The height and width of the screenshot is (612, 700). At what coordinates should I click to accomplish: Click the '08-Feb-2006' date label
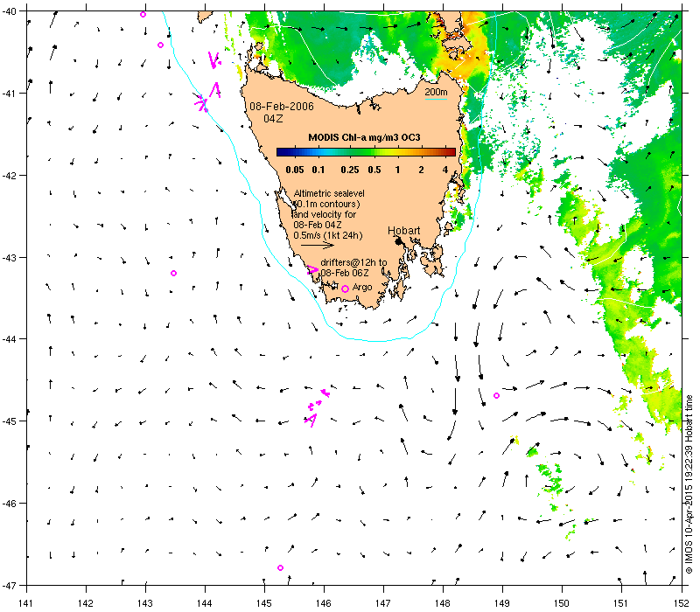tap(281, 106)
